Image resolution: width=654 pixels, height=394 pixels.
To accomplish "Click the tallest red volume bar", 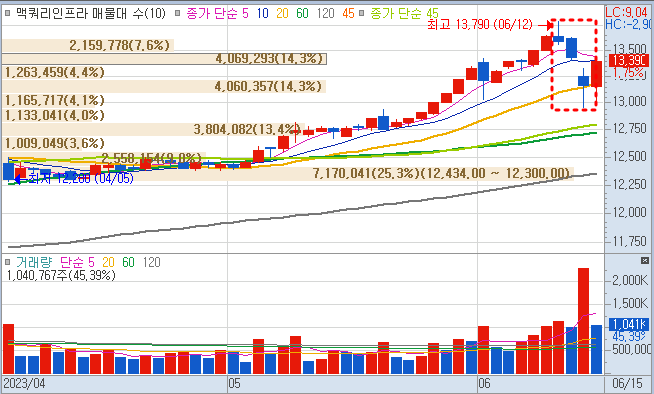I will click(583, 321).
